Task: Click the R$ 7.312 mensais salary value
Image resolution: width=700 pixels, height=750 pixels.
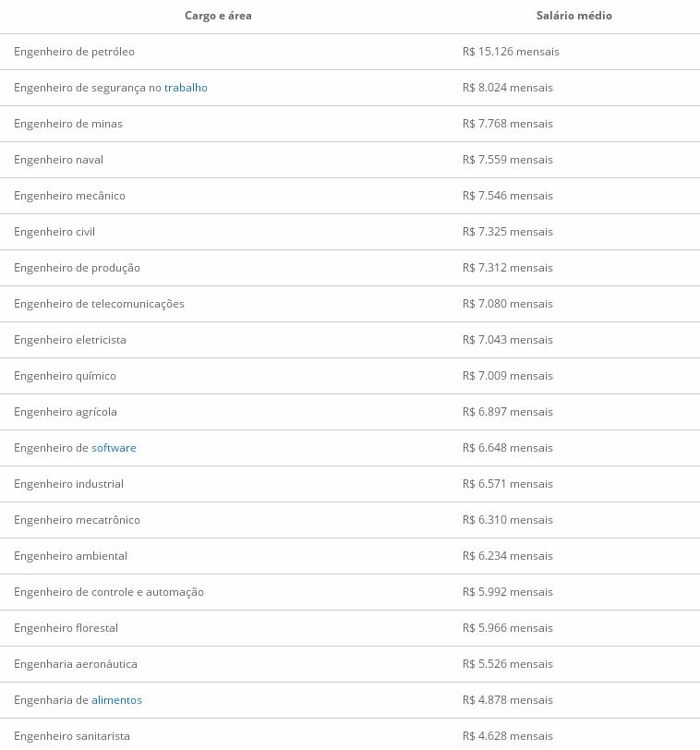Action: [507, 268]
